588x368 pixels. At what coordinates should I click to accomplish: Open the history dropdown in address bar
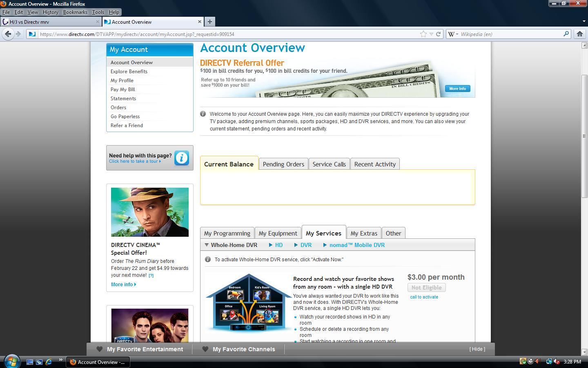pyautogui.click(x=431, y=34)
